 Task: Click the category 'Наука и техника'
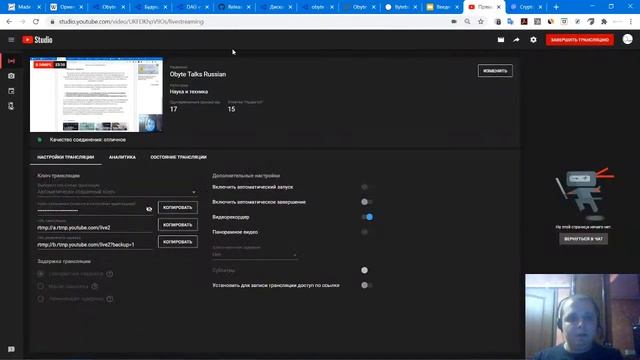pyautogui.click(x=189, y=92)
